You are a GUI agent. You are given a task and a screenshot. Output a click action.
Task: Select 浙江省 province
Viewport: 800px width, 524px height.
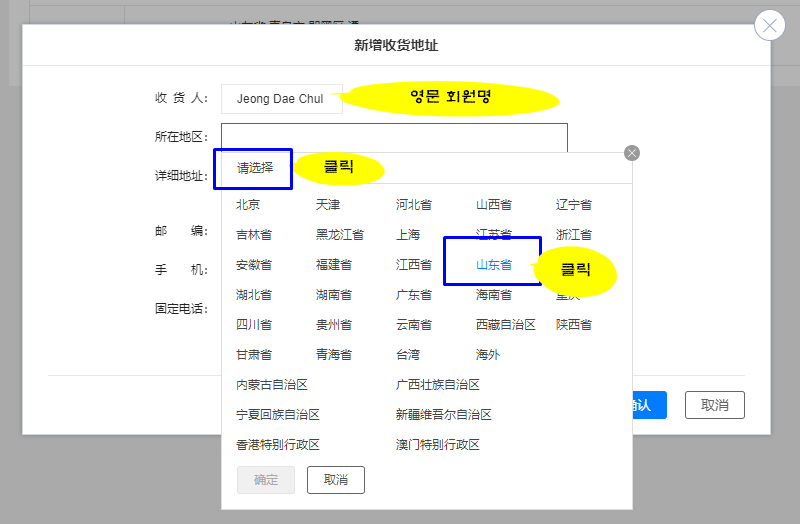573,235
